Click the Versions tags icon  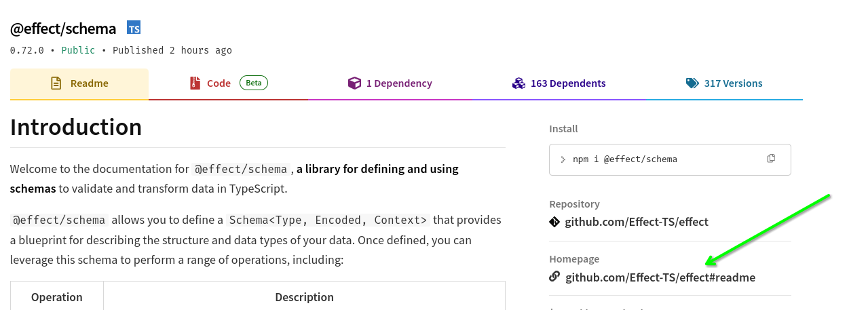click(692, 83)
